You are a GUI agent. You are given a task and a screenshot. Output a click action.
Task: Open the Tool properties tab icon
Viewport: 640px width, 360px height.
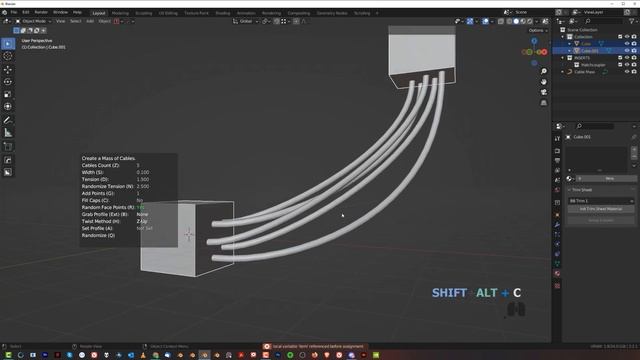[558, 139]
